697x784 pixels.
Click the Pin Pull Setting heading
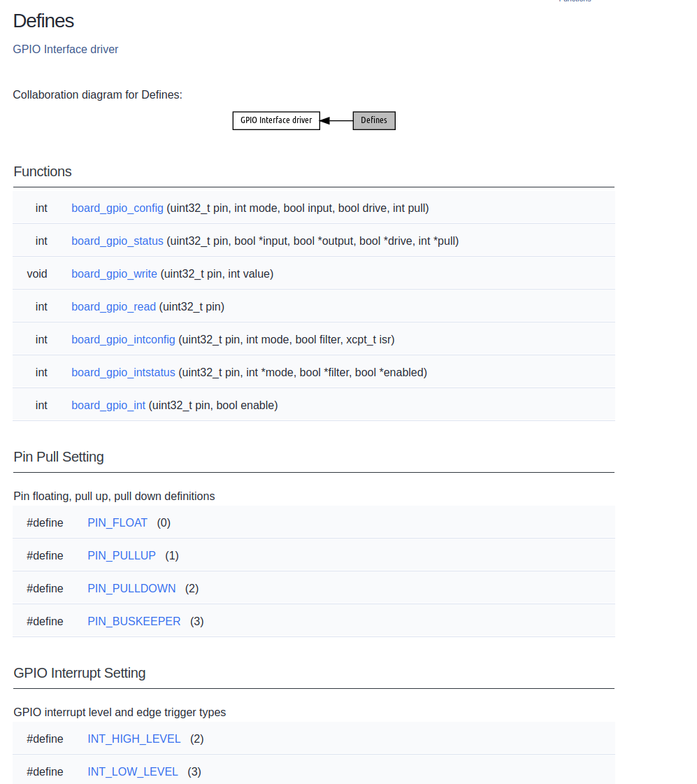(59, 457)
